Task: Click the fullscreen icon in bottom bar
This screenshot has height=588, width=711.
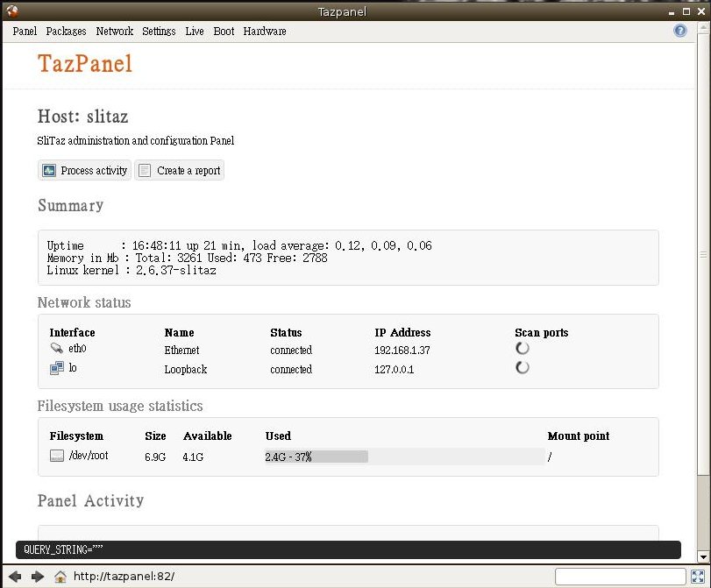Action: [x=697, y=576]
